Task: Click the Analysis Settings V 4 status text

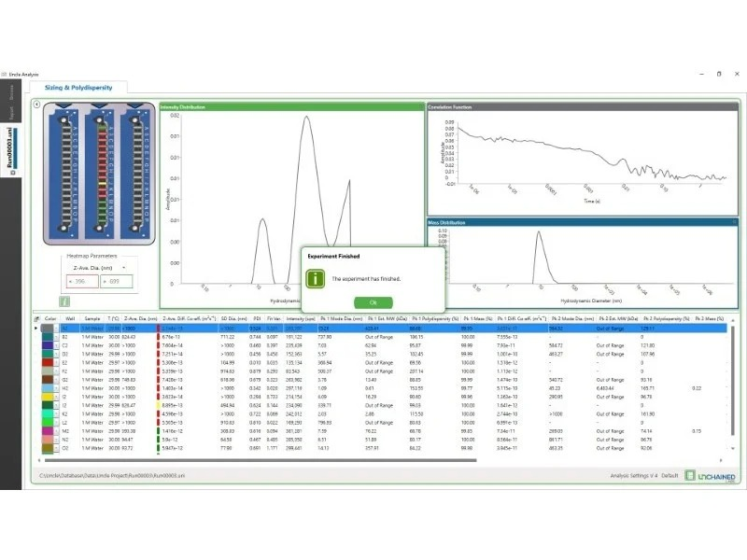Action: pyautogui.click(x=634, y=476)
